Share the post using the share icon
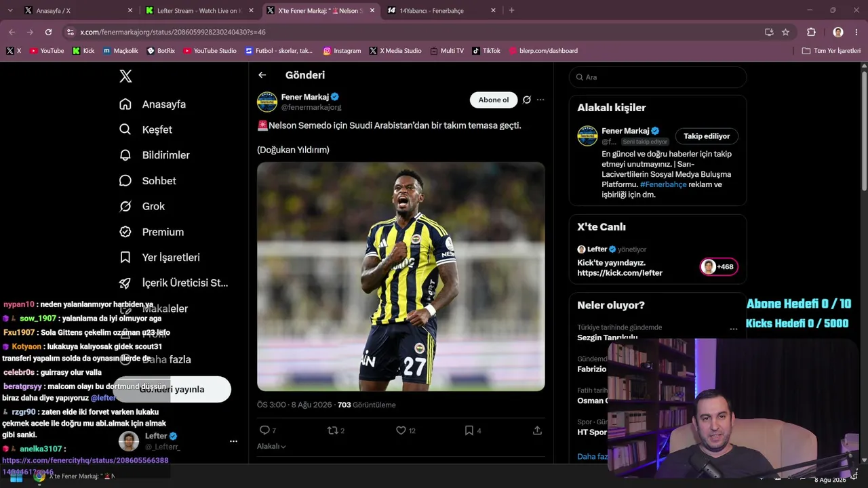 click(x=537, y=430)
